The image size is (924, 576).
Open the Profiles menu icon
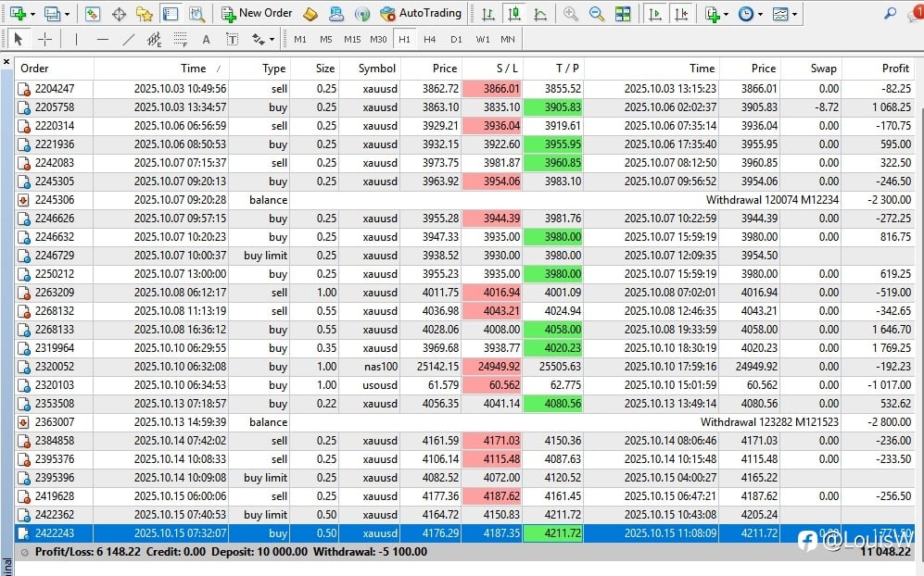point(52,13)
